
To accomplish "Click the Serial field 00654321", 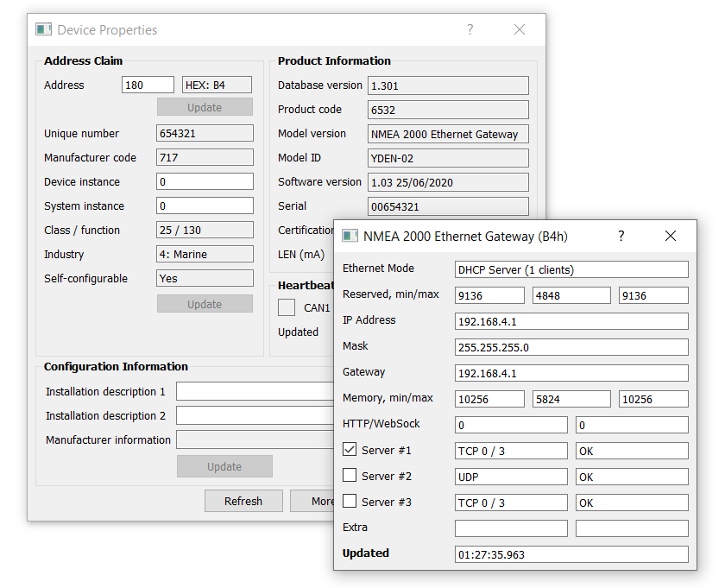I will click(x=448, y=206).
